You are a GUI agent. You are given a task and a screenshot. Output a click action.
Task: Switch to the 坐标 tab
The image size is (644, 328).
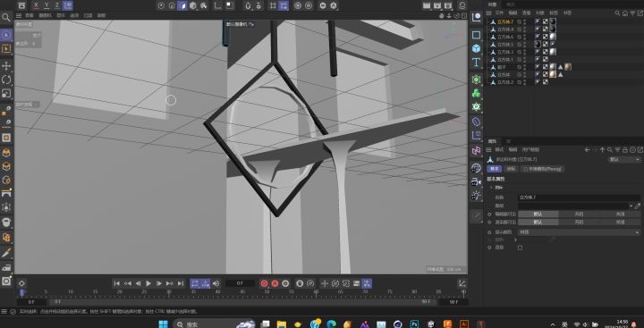point(511,169)
